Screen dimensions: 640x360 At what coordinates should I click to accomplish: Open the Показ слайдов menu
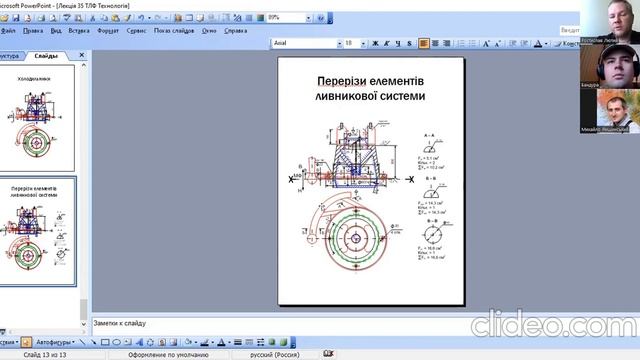tap(174, 31)
